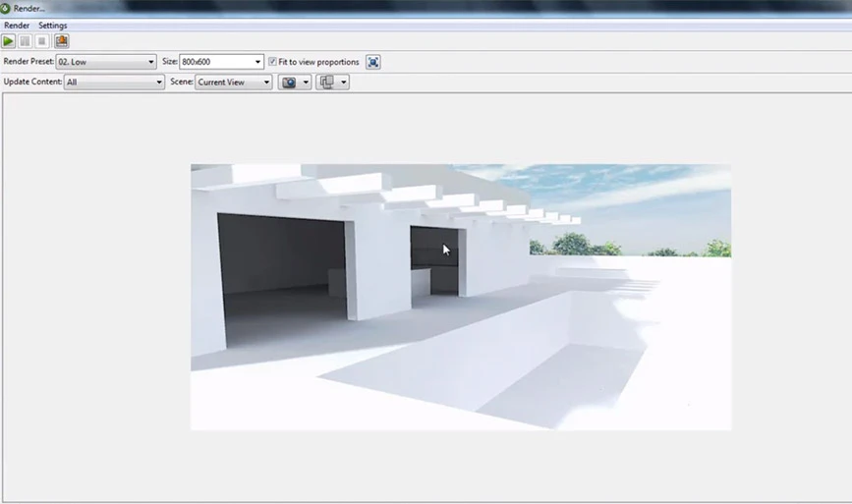Click the Render window title icon
The height and width of the screenshot is (504, 852).
(x=6, y=8)
